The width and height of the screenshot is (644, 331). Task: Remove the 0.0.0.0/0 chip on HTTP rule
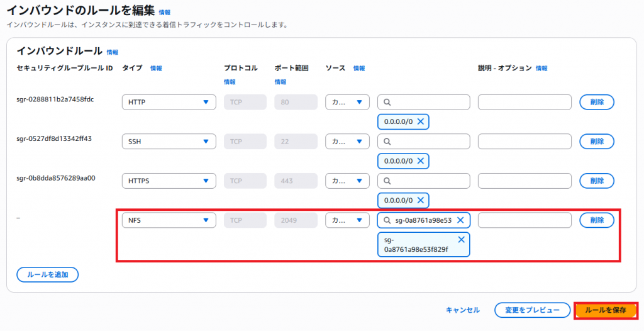(x=421, y=121)
